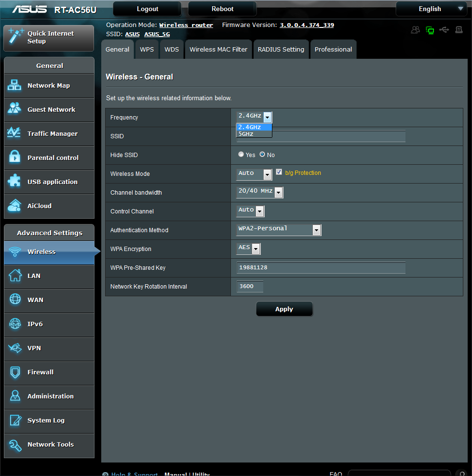Click the firmware version 3.0.0.4.374_339 link

click(307, 25)
